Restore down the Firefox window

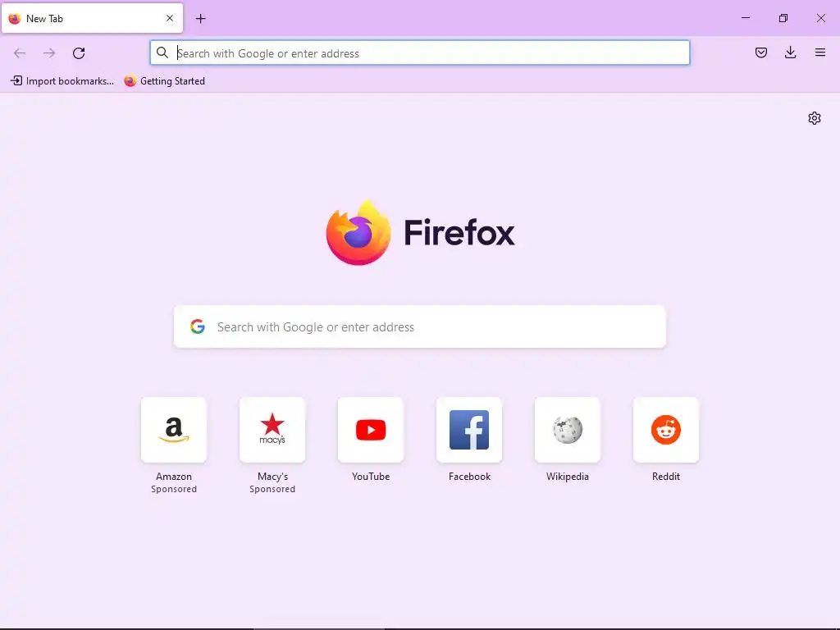pyautogui.click(x=783, y=18)
